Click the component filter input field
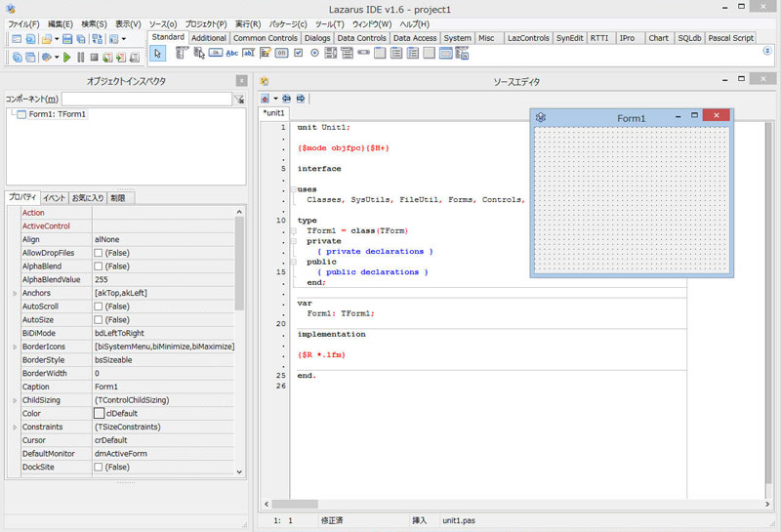The width and height of the screenshot is (781, 532). pos(146,100)
